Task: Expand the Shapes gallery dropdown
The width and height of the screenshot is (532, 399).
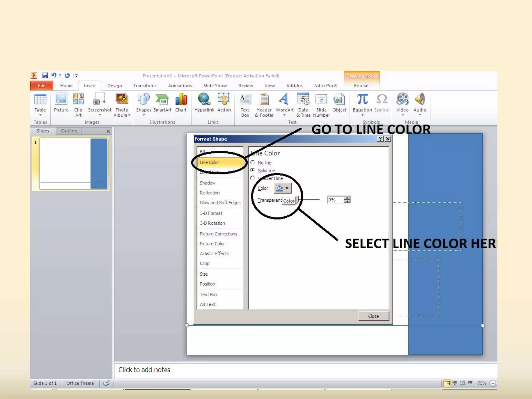Action: [x=143, y=115]
